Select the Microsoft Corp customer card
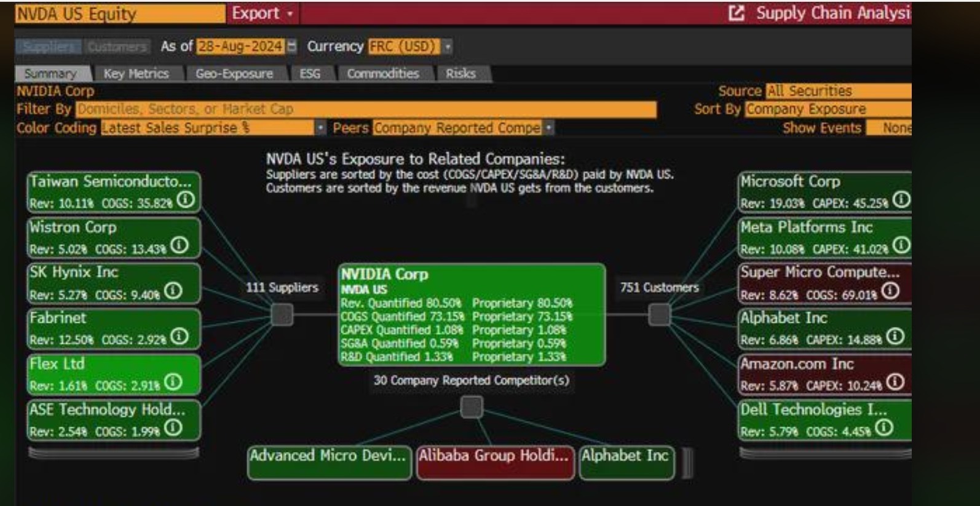The width and height of the screenshot is (980, 506). pos(825,192)
